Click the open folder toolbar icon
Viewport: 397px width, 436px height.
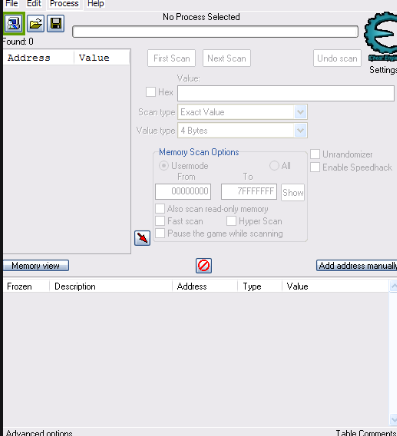pyautogui.click(x=36, y=24)
